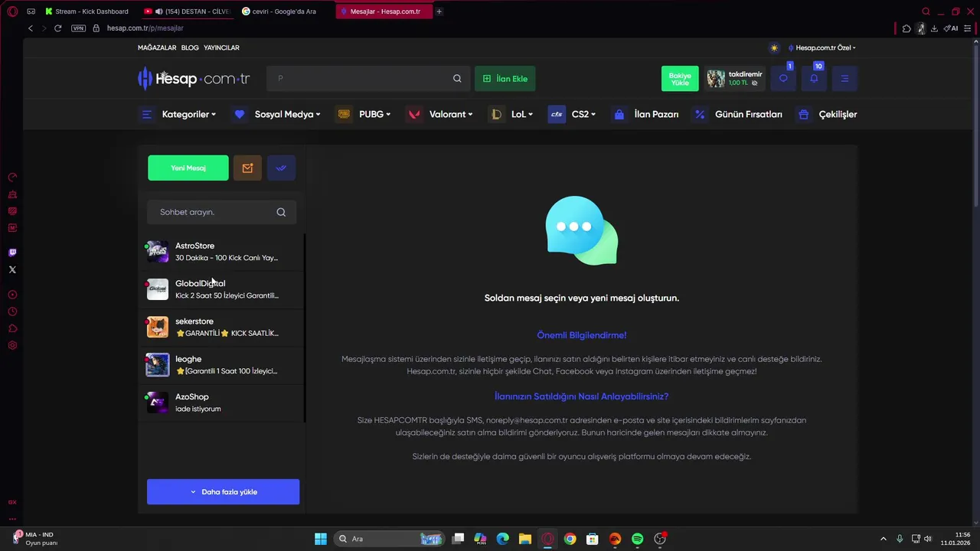Screen dimensions: 980x551
Task: Open the browser AI assistant icon
Action: pos(951,28)
